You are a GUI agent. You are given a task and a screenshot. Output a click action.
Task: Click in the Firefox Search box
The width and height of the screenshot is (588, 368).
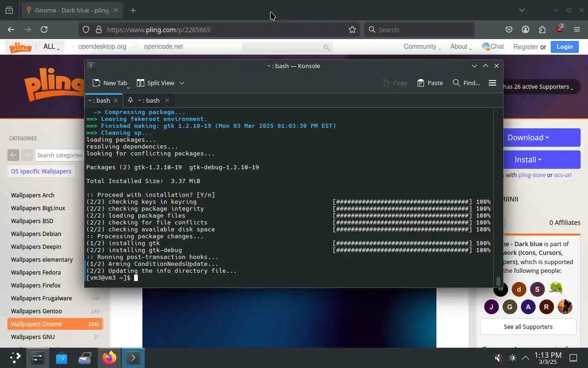(x=419, y=29)
